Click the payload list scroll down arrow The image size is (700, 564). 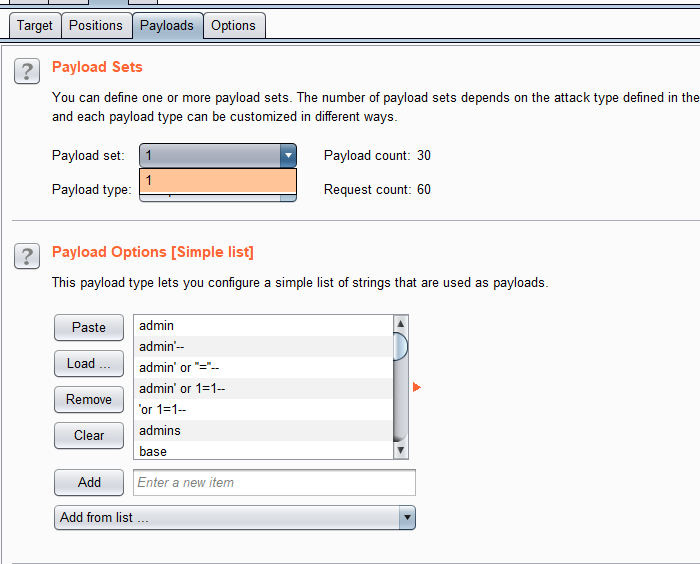(x=400, y=450)
